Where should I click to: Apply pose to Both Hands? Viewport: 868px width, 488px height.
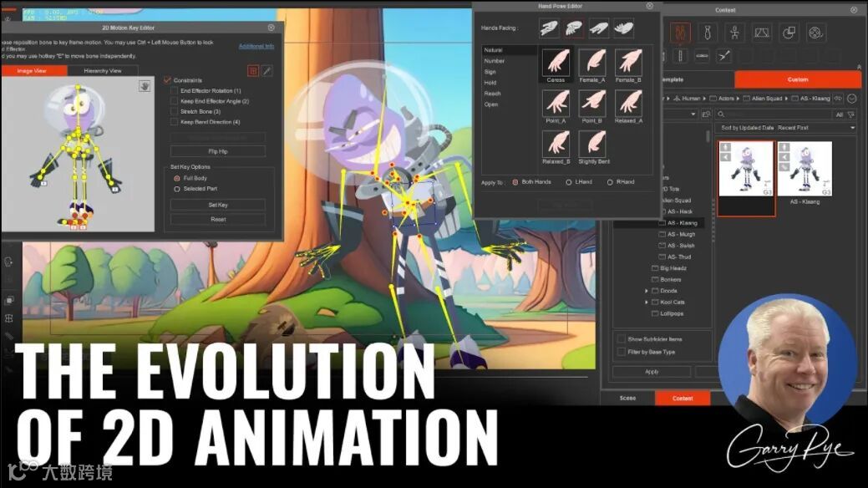point(515,181)
